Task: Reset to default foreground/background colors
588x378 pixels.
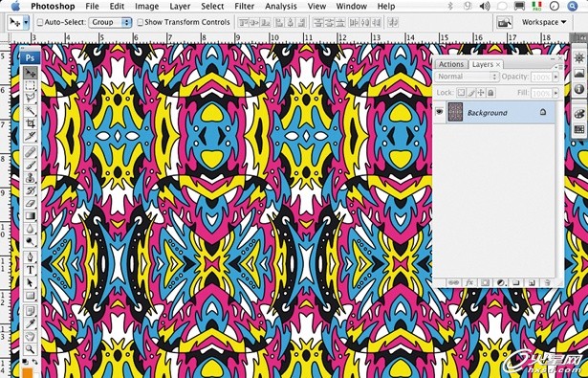Action: pos(25,363)
